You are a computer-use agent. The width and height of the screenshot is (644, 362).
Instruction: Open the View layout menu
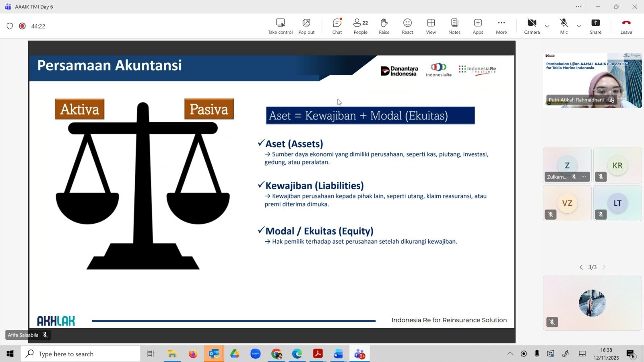(x=431, y=26)
